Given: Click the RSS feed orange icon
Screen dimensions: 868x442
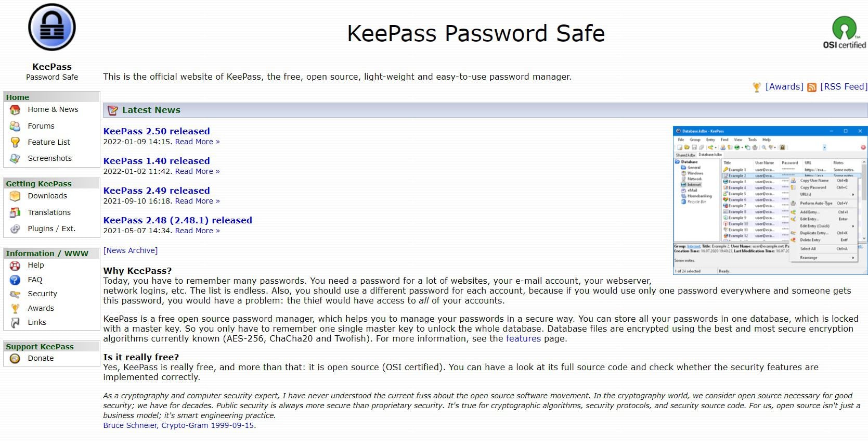Looking at the screenshot, I should [811, 87].
